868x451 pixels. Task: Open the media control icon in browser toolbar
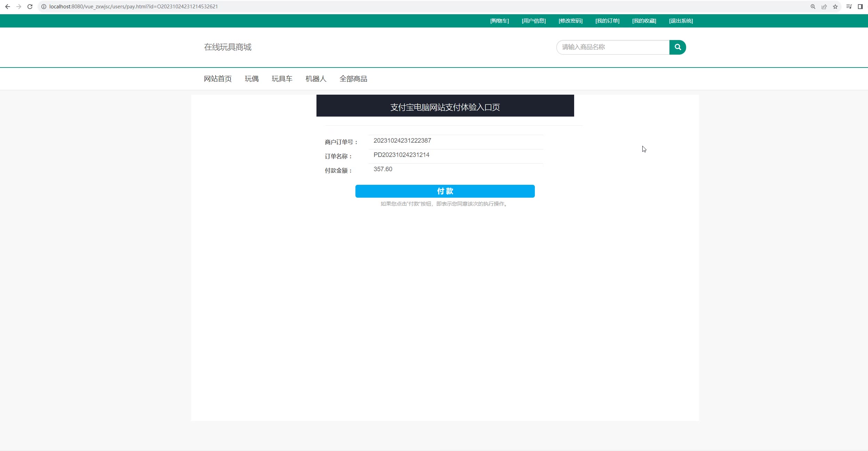click(849, 7)
